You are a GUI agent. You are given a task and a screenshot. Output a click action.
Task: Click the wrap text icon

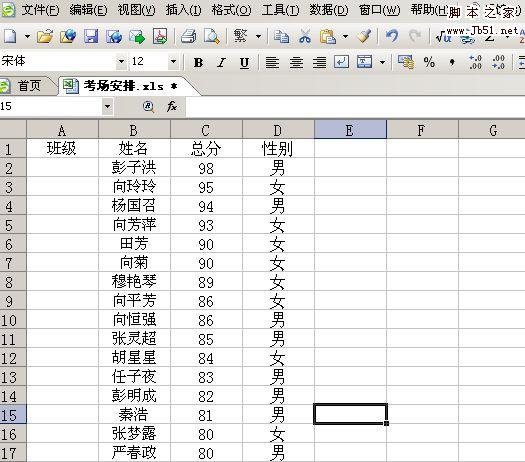click(342, 62)
